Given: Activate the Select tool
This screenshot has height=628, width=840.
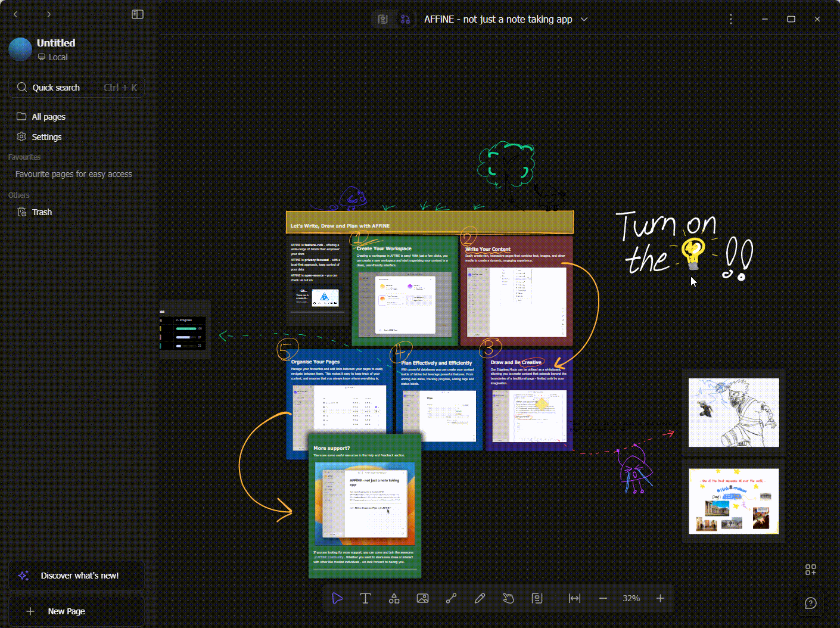Looking at the screenshot, I should coord(337,598).
